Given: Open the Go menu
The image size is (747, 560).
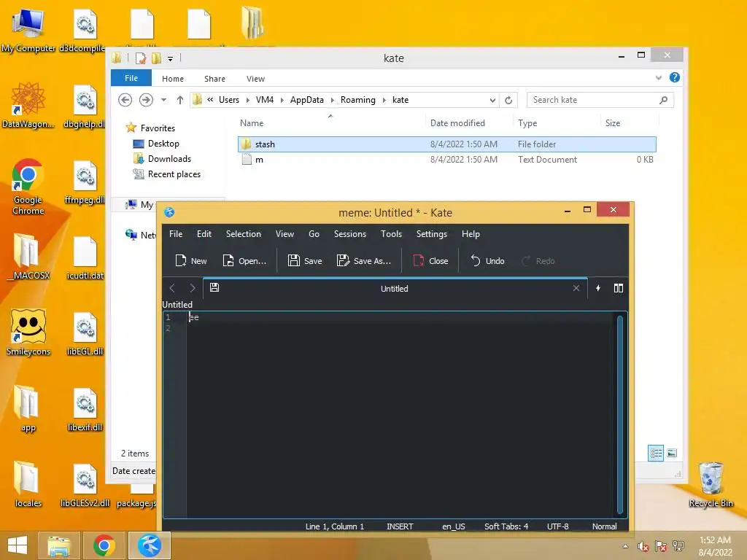Looking at the screenshot, I should pos(314,234).
